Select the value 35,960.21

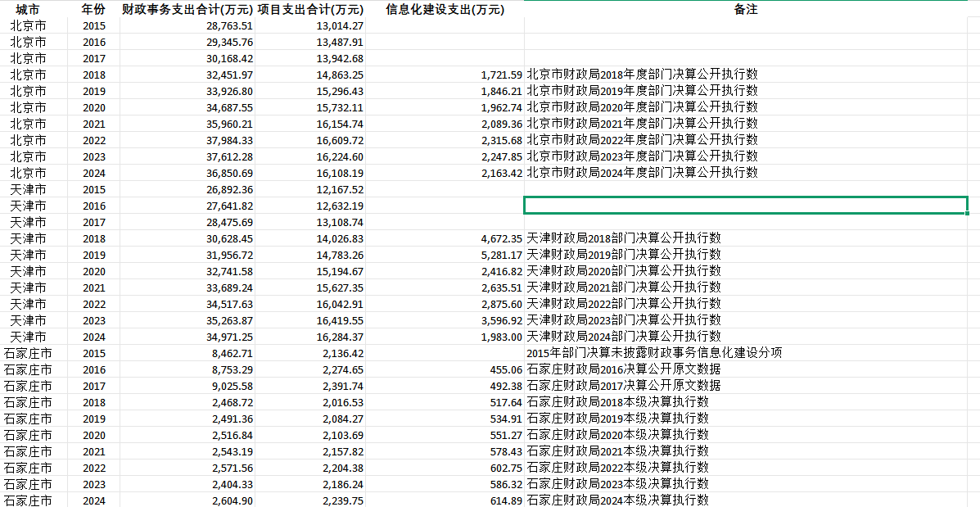point(228,124)
